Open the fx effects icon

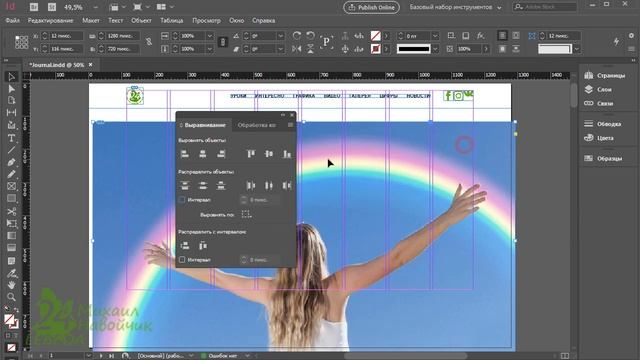[480, 36]
